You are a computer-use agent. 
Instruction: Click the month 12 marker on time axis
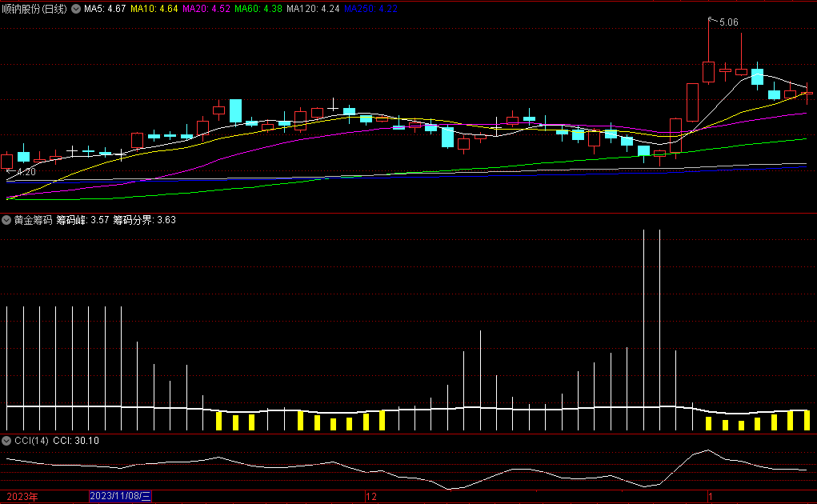tap(371, 497)
